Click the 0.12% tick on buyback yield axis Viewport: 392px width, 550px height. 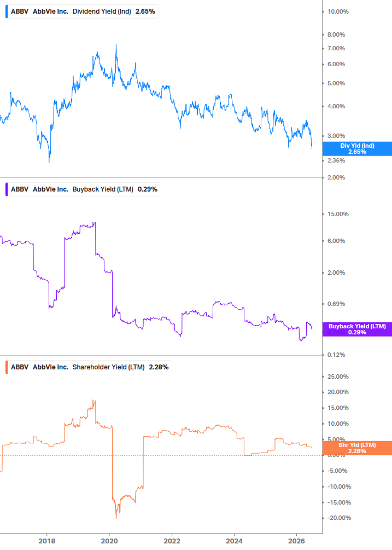[336, 355]
